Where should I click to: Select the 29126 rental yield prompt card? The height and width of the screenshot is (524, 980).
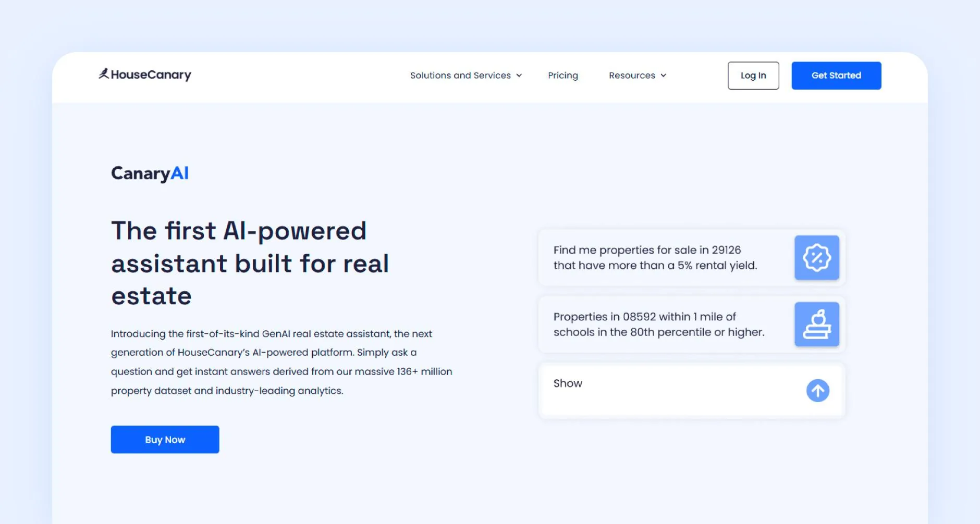691,257
